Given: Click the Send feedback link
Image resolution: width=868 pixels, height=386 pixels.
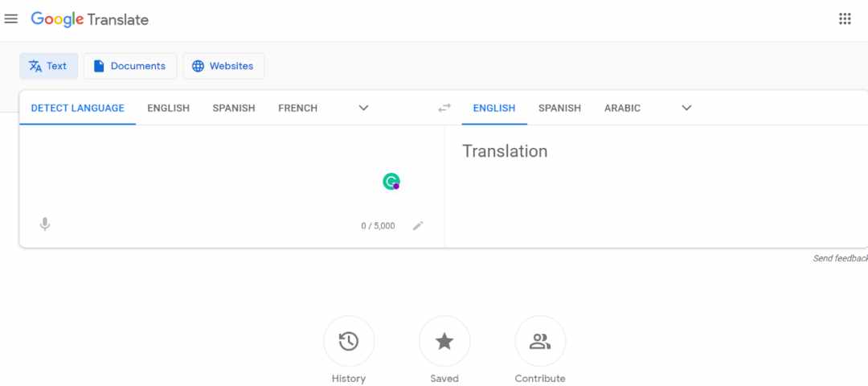Looking at the screenshot, I should pos(840,258).
